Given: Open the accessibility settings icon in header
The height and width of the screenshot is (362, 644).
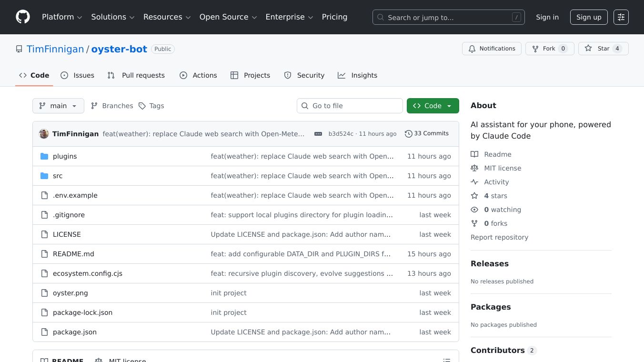Looking at the screenshot, I should coord(621,17).
